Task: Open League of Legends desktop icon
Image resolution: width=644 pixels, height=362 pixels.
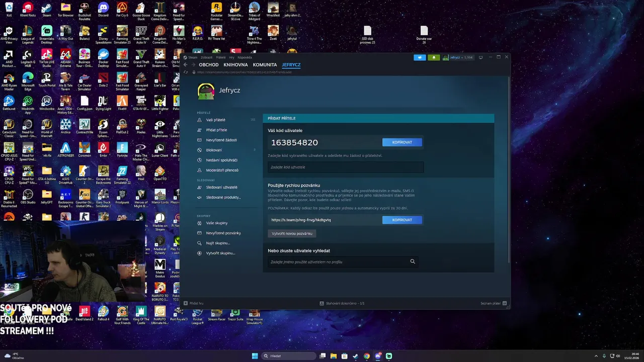Action: [x=28, y=34]
